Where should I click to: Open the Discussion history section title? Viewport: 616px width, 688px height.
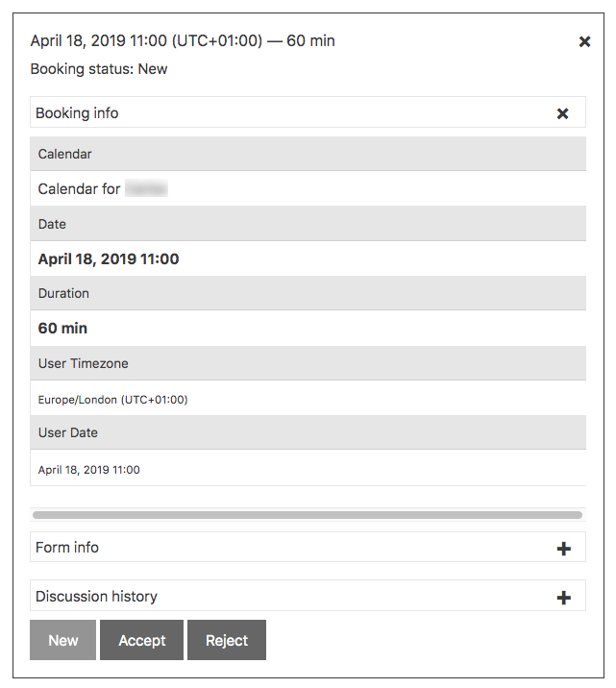(96, 597)
